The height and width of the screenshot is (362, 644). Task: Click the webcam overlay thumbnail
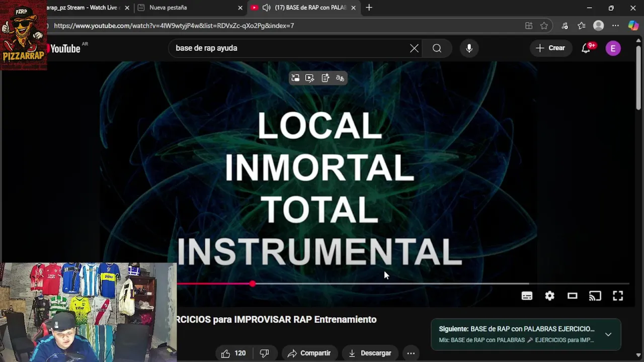click(88, 312)
